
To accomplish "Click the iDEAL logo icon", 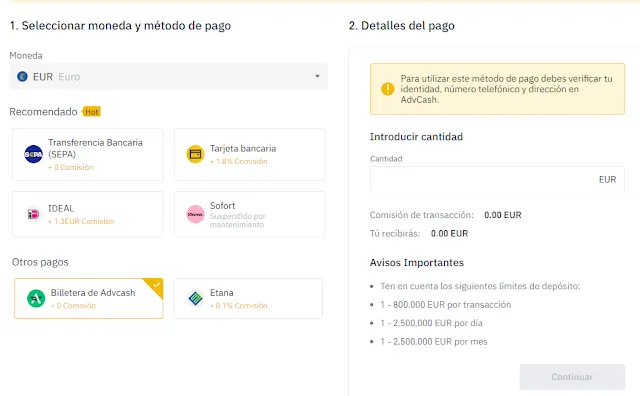I will point(33,214).
